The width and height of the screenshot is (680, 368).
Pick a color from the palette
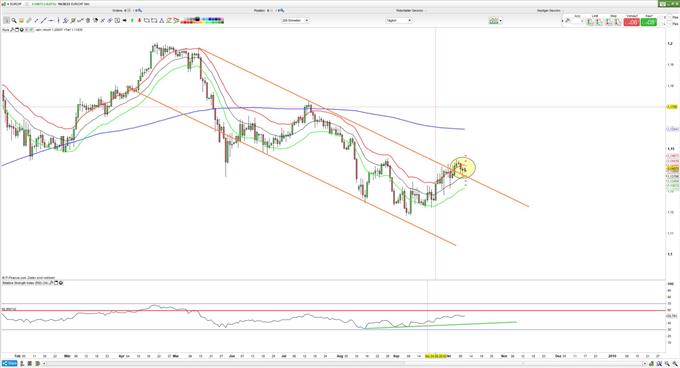(x=202, y=20)
